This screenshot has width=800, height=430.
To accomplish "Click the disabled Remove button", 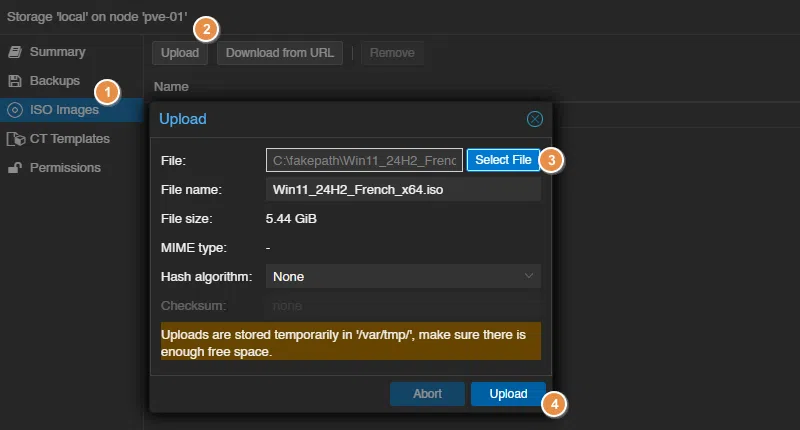I will point(392,53).
